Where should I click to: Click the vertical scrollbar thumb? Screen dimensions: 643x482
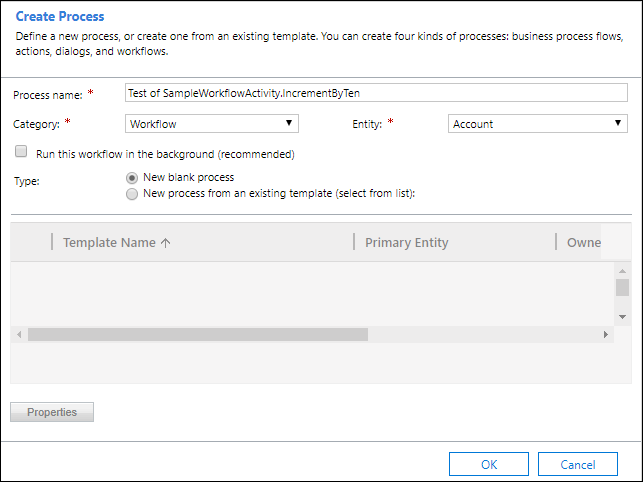[x=622, y=288]
